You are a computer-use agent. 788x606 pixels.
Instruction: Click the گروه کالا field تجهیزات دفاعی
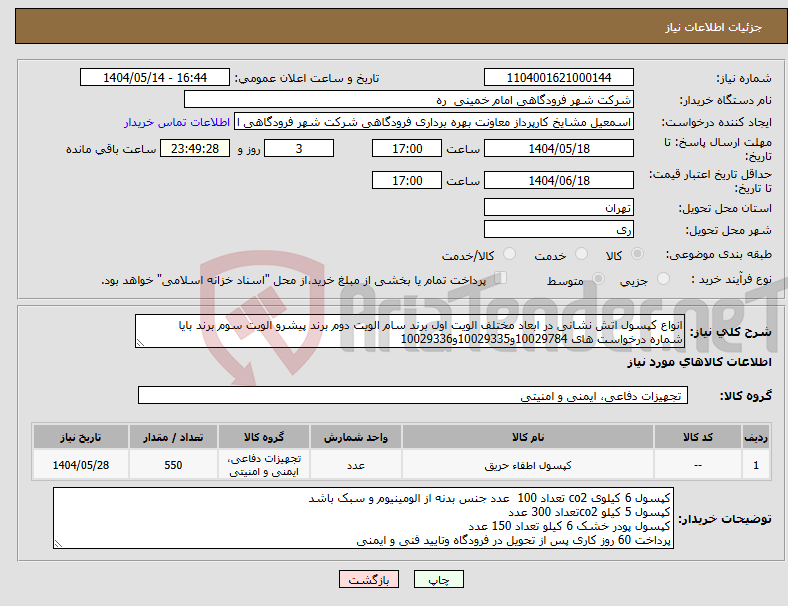tap(413, 395)
